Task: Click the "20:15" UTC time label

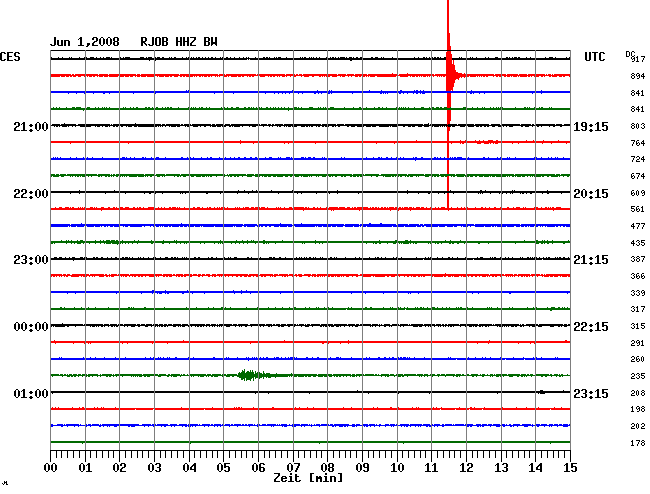Action: (591, 194)
